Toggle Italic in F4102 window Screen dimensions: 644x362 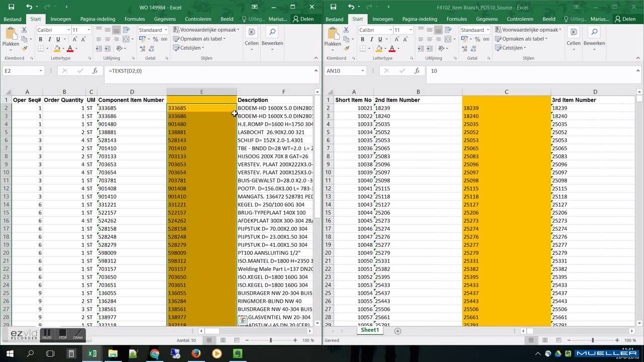click(x=371, y=39)
